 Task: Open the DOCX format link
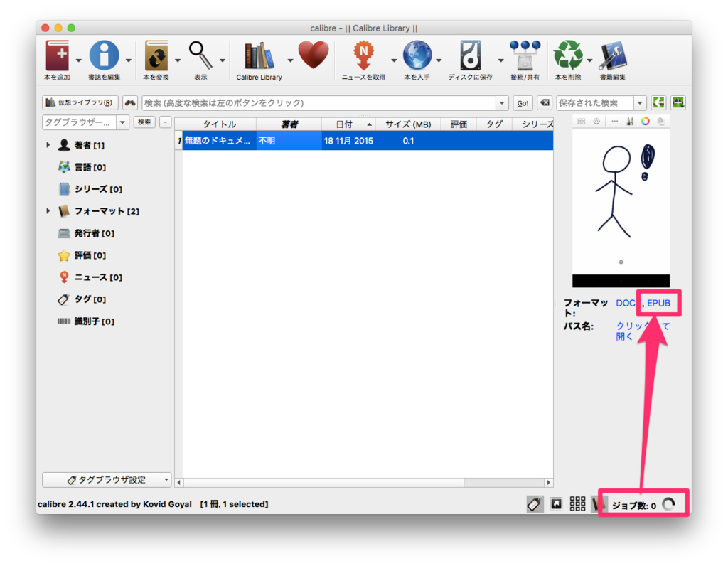tap(628, 303)
